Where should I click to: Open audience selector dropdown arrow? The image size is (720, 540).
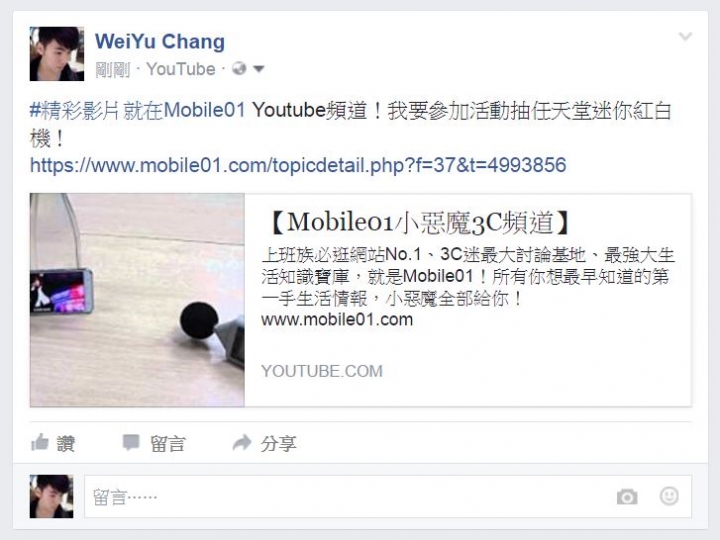click(x=259, y=69)
